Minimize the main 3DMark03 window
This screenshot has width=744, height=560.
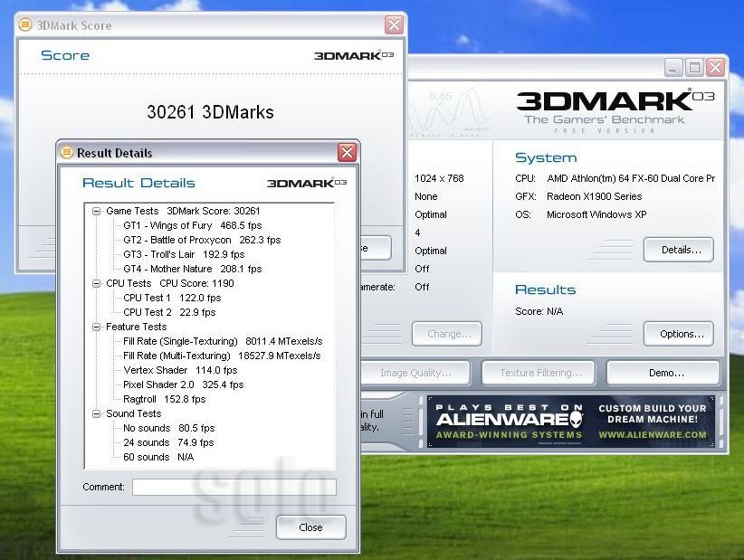[672, 67]
